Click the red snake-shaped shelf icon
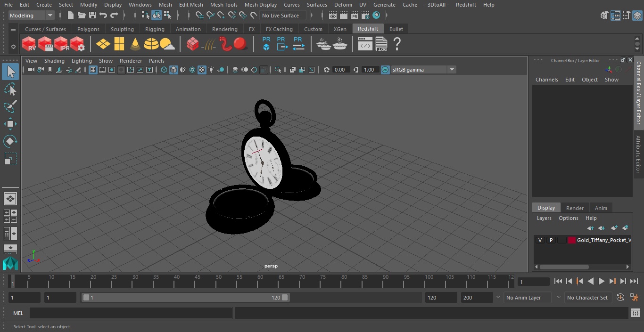Image resolution: width=644 pixels, height=332 pixels. (x=226, y=44)
